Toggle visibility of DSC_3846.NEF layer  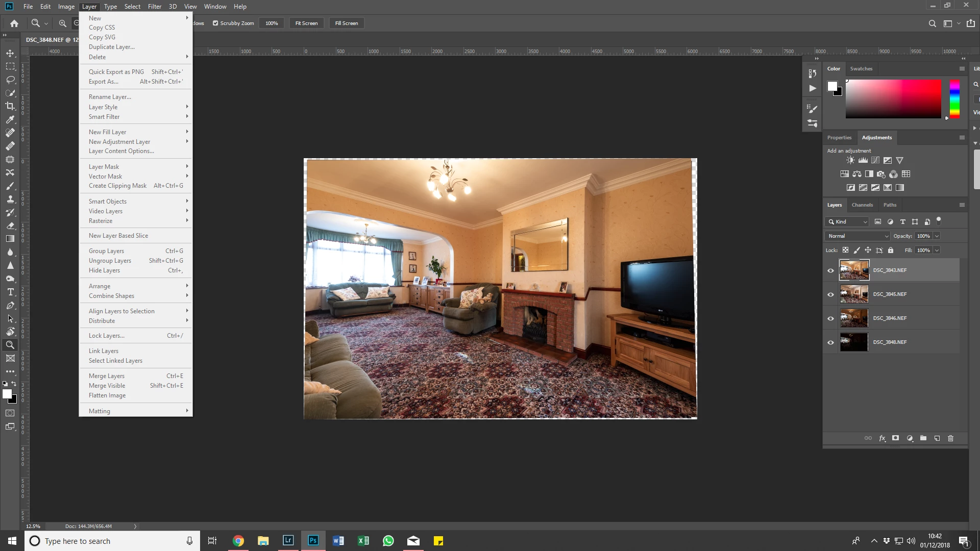[x=830, y=318]
